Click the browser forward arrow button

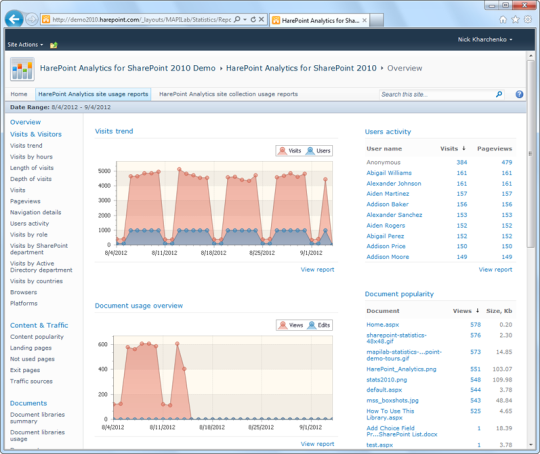click(32, 20)
